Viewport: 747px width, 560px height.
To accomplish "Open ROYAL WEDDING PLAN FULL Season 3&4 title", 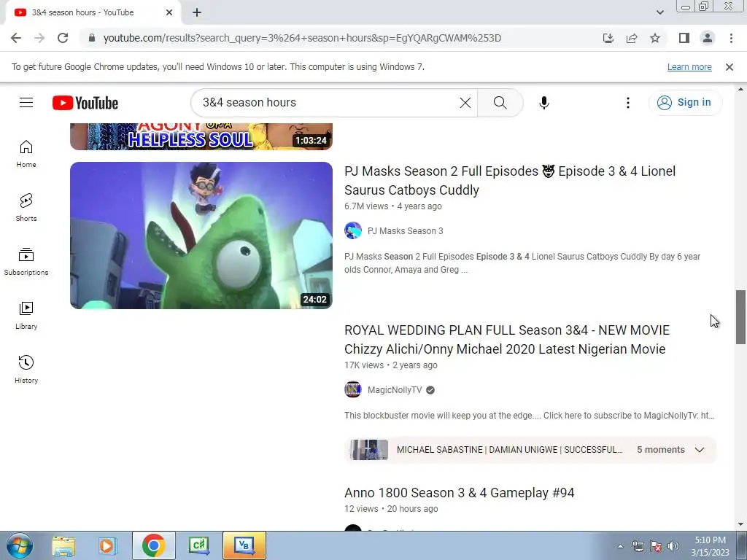I will 507,340.
